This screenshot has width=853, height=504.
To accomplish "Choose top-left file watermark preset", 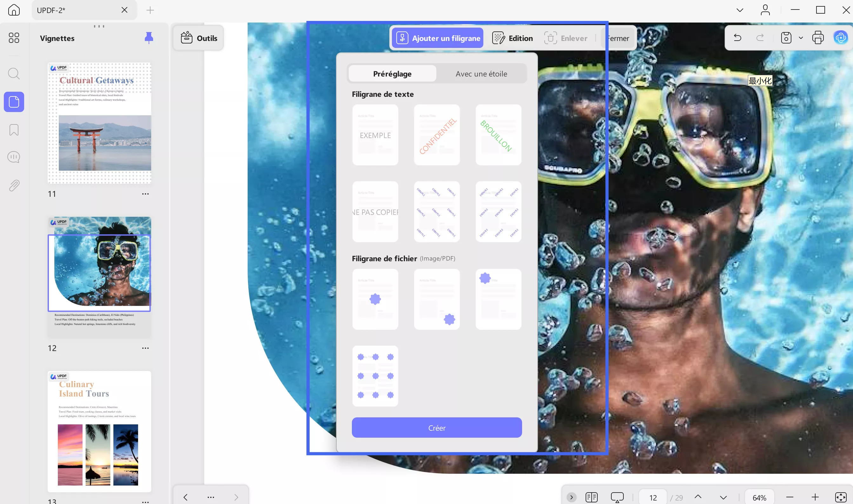I will 499,299.
